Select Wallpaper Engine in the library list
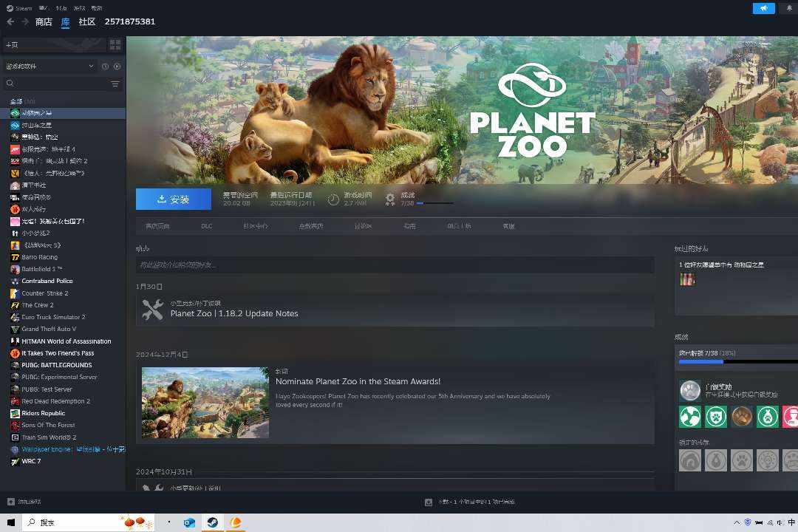This screenshot has width=798, height=532. (73, 449)
